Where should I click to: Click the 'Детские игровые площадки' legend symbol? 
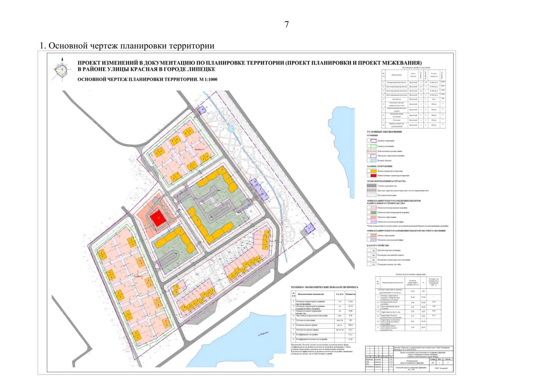click(x=371, y=250)
